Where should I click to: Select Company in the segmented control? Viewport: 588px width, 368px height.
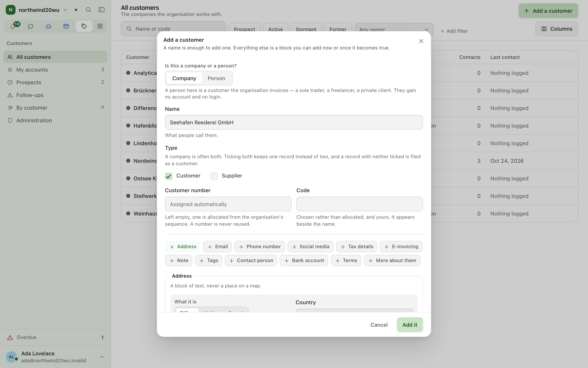(184, 78)
